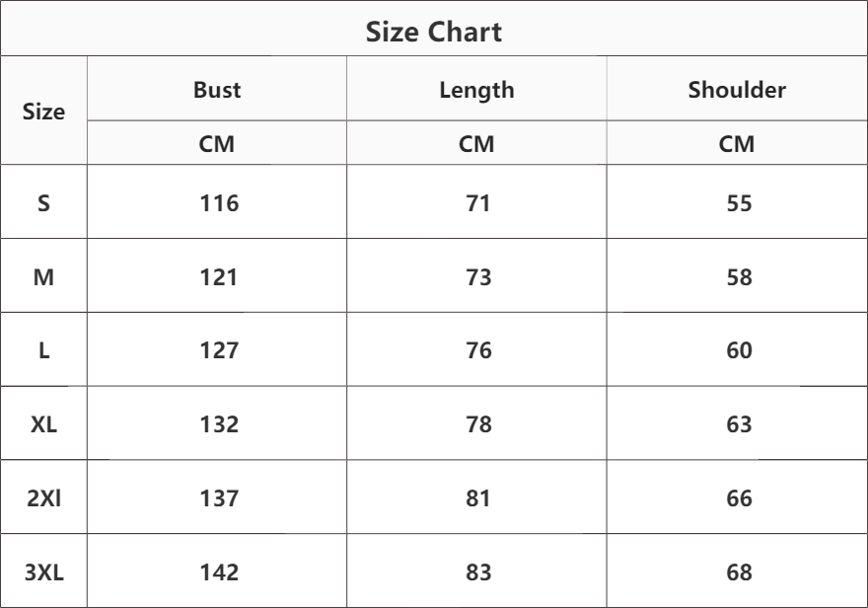Click the Size Chart title

[434, 32]
